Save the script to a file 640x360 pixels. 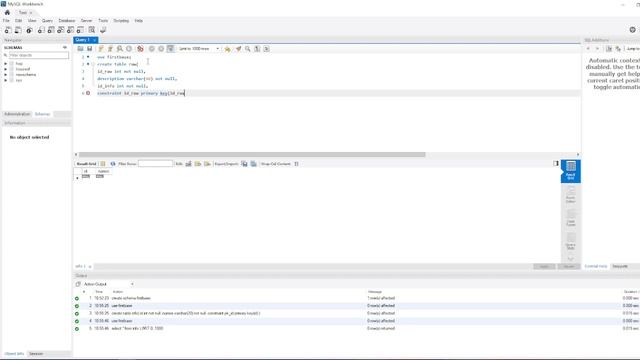tap(89, 49)
